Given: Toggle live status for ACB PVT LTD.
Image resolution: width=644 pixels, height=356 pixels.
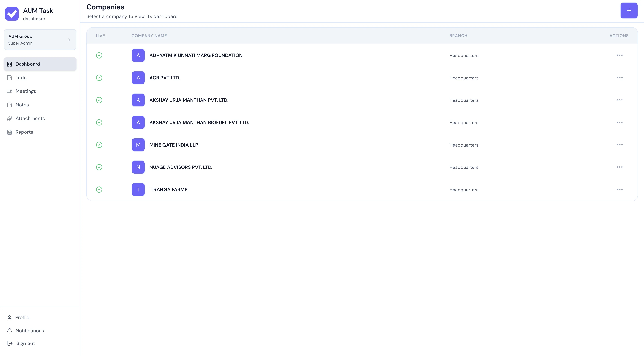Looking at the screenshot, I should click(x=99, y=78).
